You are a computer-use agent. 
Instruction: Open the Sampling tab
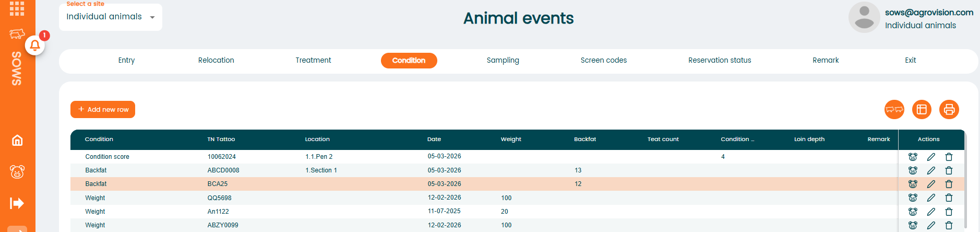point(503,60)
